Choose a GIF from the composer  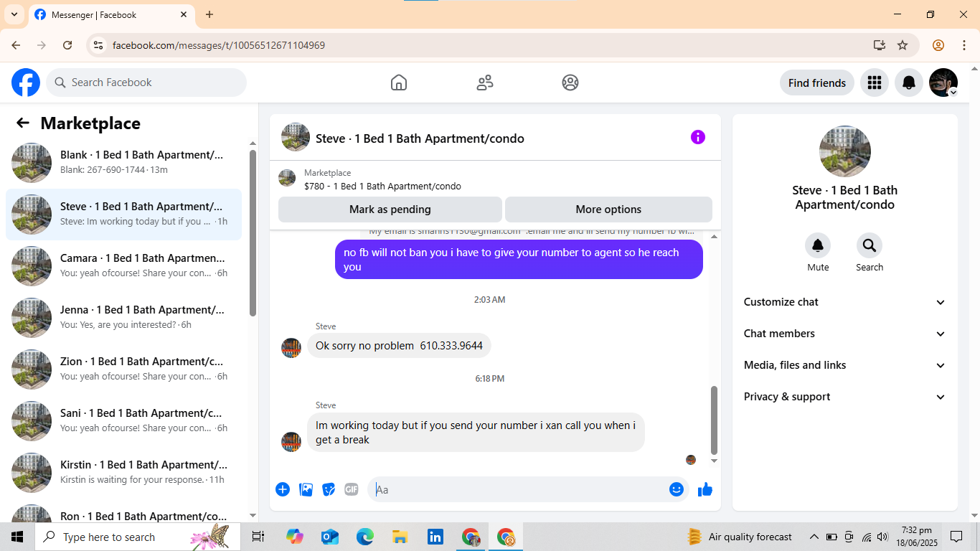coord(352,489)
